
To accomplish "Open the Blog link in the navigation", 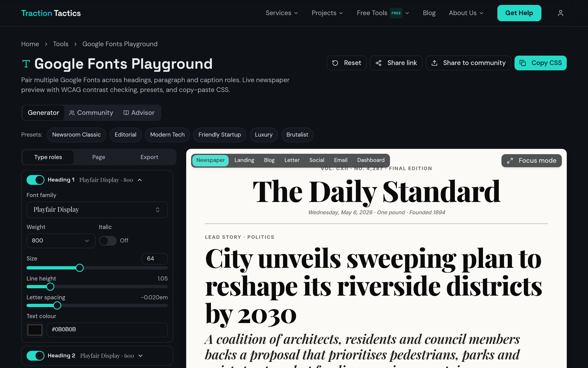I will [x=429, y=13].
